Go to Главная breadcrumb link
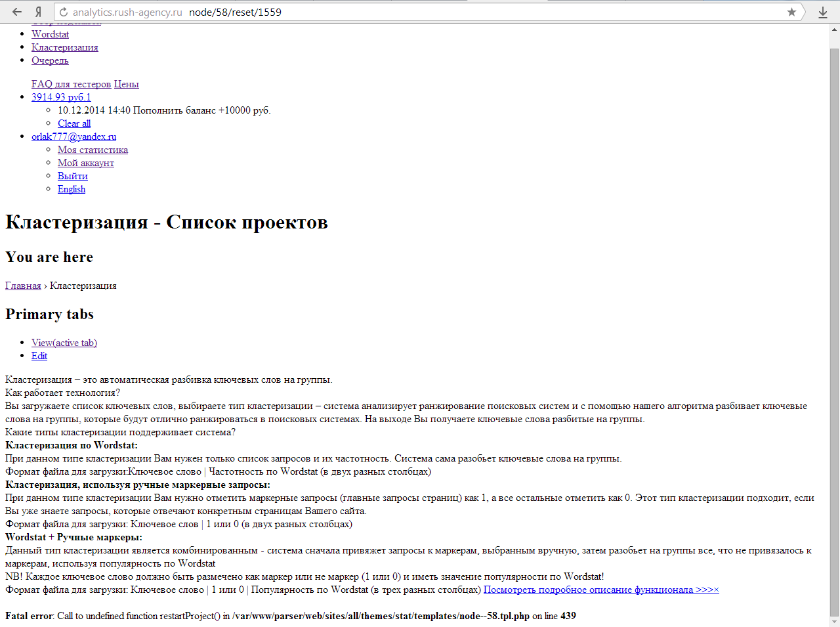840x627 pixels. [x=23, y=286]
